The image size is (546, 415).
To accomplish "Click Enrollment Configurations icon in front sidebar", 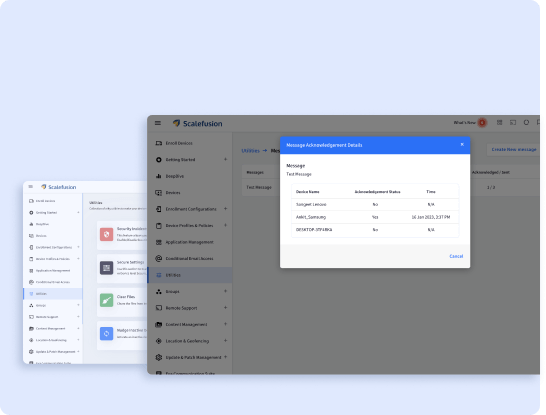I will 159,209.
